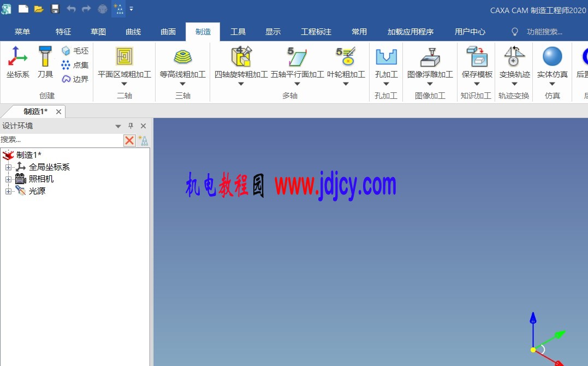Screen dimensions: 588x366
Task: Expand the 实体仿真 dropdown arrow
Action: (x=553, y=84)
